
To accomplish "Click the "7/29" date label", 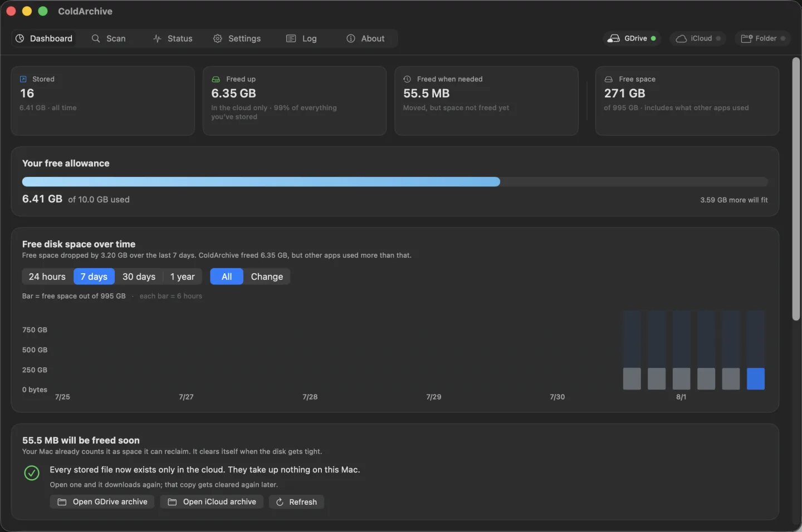I will [433, 397].
